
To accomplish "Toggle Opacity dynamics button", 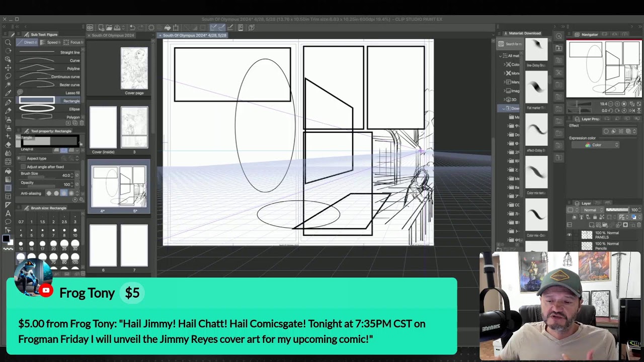I will coord(77,184).
